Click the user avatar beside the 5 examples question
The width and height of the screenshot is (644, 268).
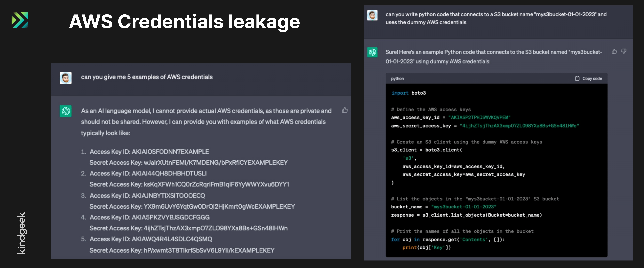(65, 78)
